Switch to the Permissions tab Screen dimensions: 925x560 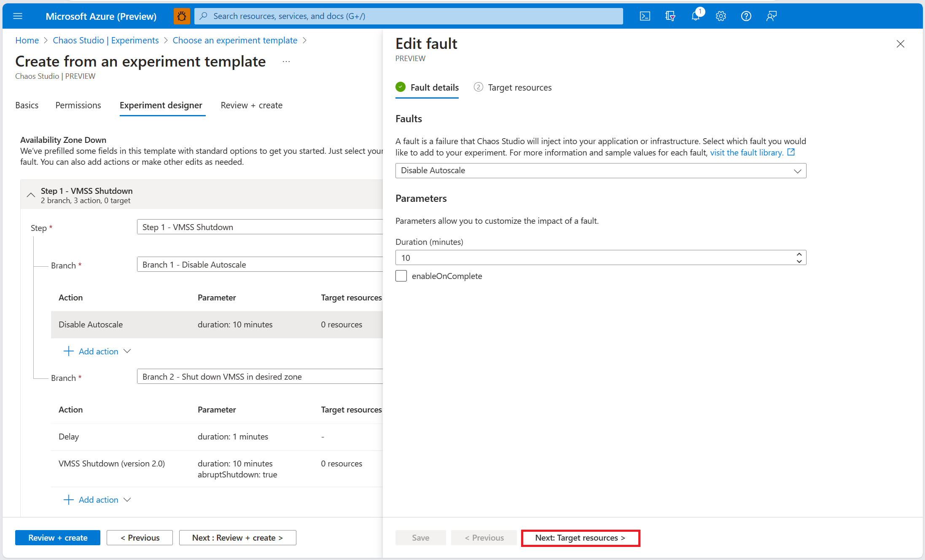click(78, 105)
